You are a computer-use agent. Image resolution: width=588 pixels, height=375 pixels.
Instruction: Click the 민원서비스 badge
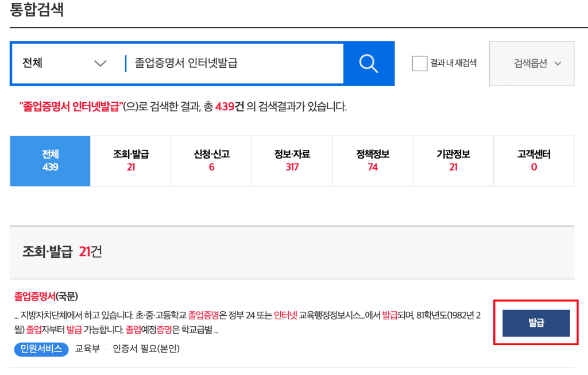click(x=41, y=349)
